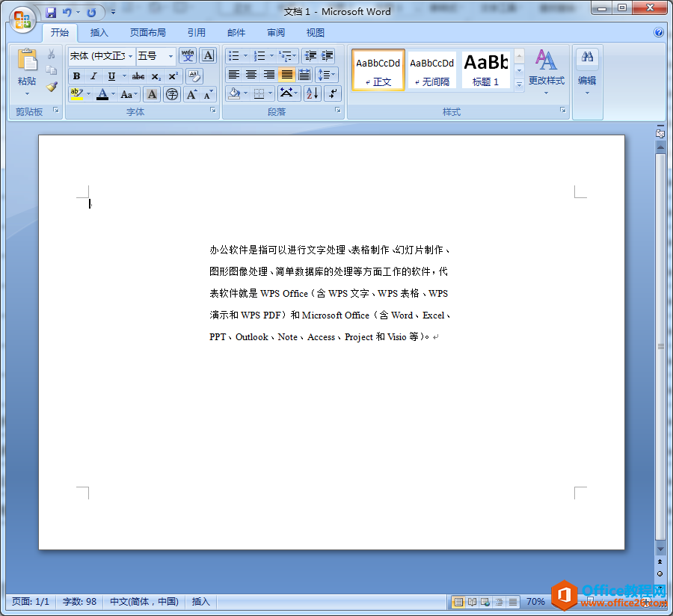The image size is (673, 616).
Task: Apply the font color A swatch
Action: point(102,94)
